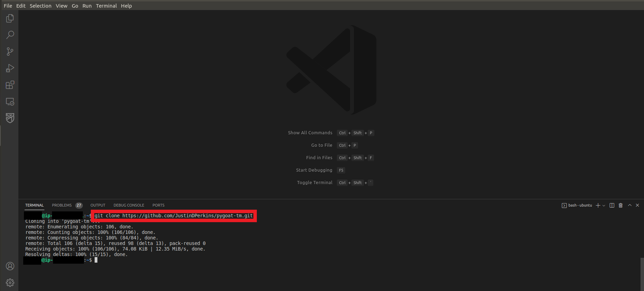Click the Show All Commands label
The width and height of the screenshot is (644, 291).
tap(310, 133)
